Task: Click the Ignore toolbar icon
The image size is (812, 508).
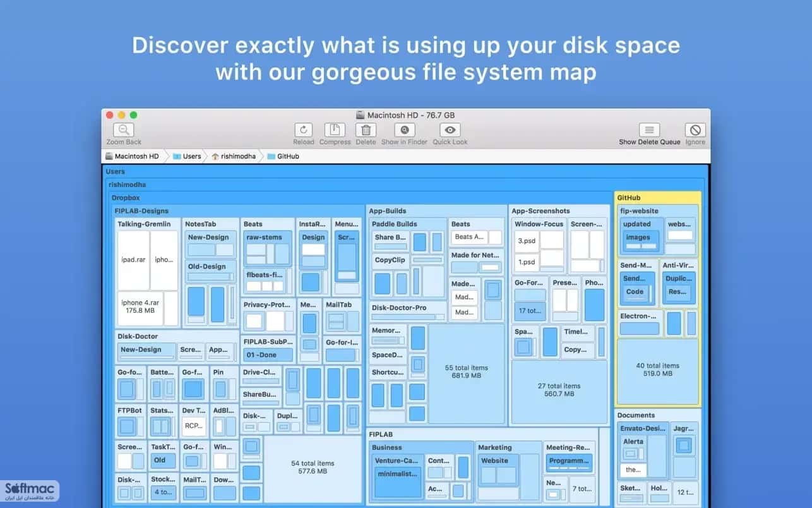Action: pyautogui.click(x=695, y=130)
